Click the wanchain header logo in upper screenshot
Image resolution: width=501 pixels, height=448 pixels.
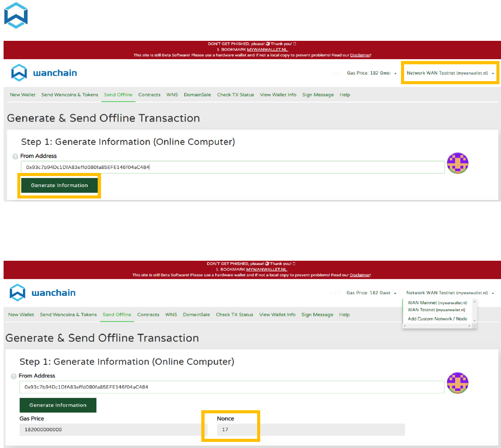coord(44,73)
